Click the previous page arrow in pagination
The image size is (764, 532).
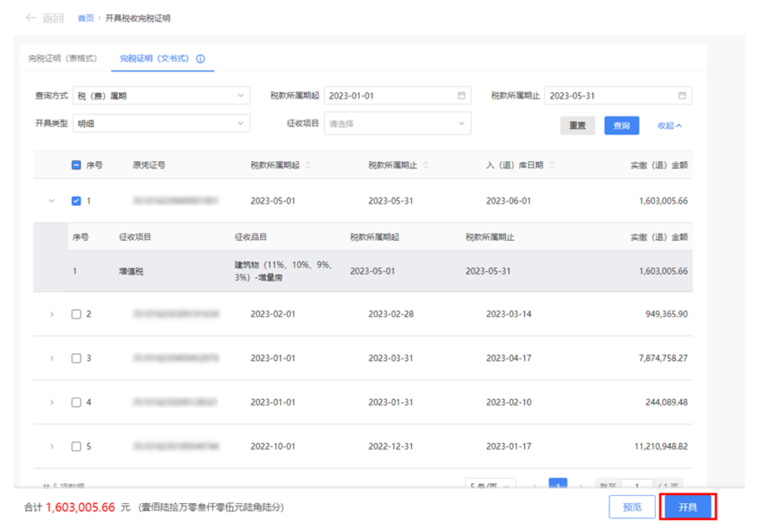coord(535,485)
